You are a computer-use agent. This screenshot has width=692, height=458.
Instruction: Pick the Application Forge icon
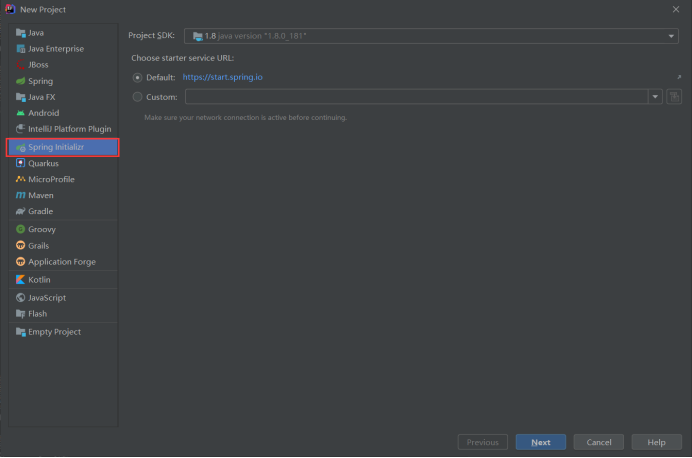tap(20, 262)
